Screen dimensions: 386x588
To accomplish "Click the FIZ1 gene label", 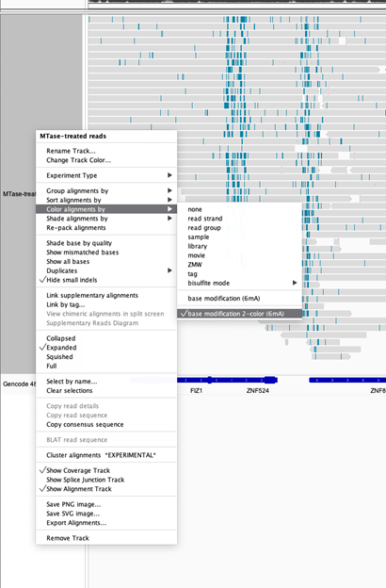I will pyautogui.click(x=196, y=390).
